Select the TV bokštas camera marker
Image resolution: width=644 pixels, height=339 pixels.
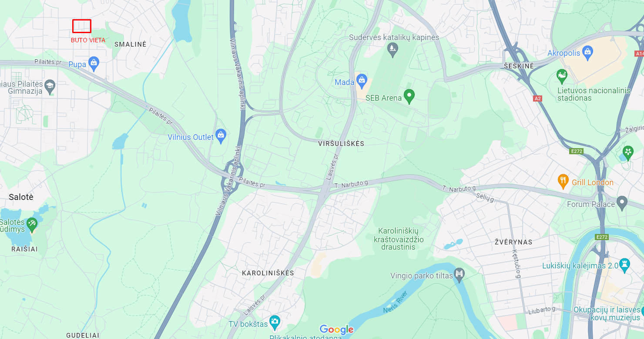point(274,323)
